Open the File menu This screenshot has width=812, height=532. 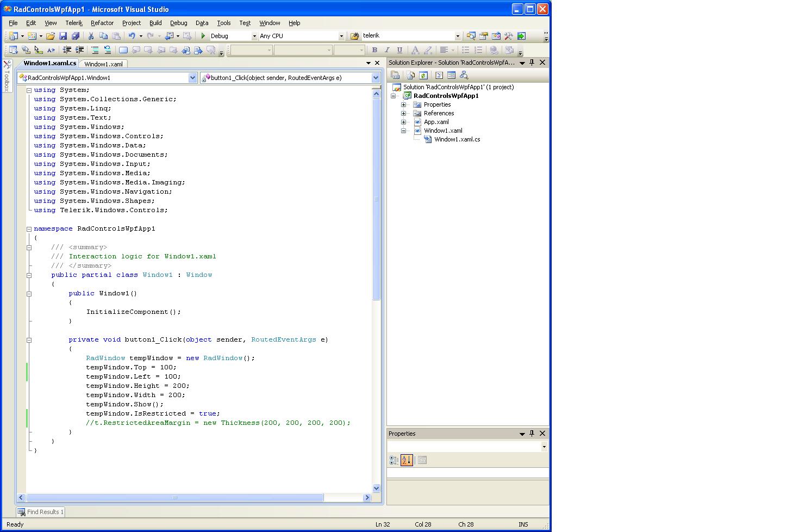point(13,23)
